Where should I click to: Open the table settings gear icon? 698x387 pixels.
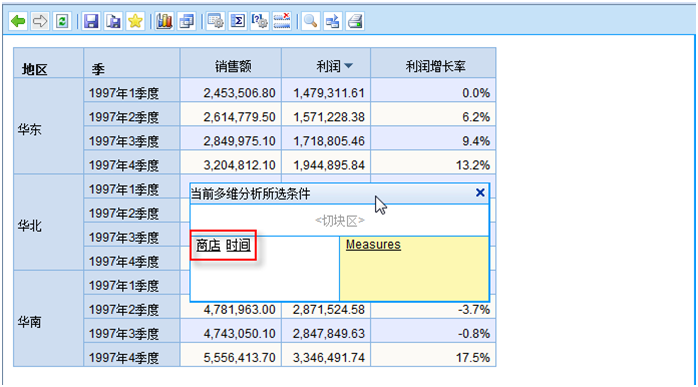tap(216, 21)
